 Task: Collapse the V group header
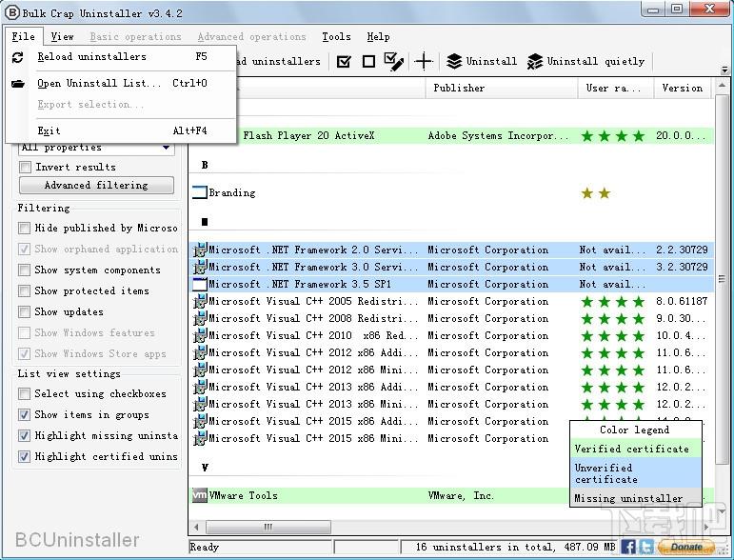pyautogui.click(x=205, y=468)
